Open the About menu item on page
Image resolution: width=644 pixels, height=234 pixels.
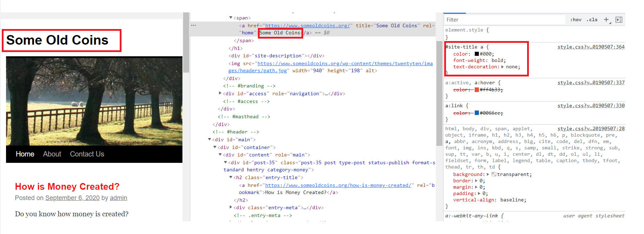click(x=52, y=154)
